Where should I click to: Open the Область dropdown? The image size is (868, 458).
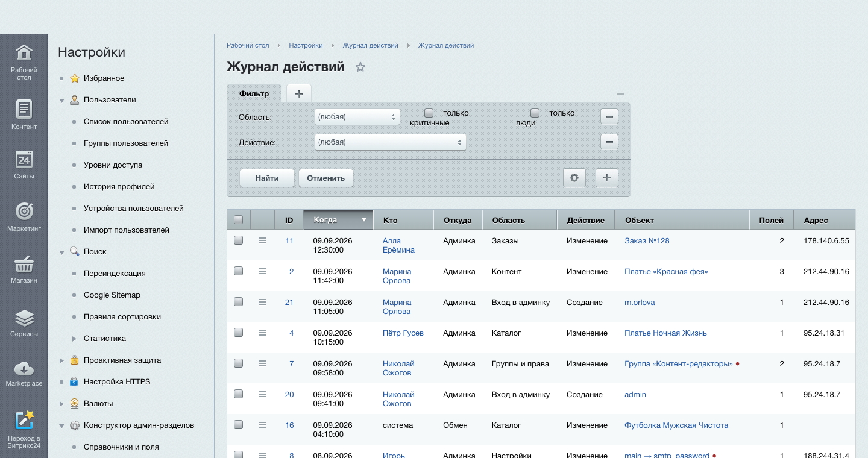(x=357, y=117)
